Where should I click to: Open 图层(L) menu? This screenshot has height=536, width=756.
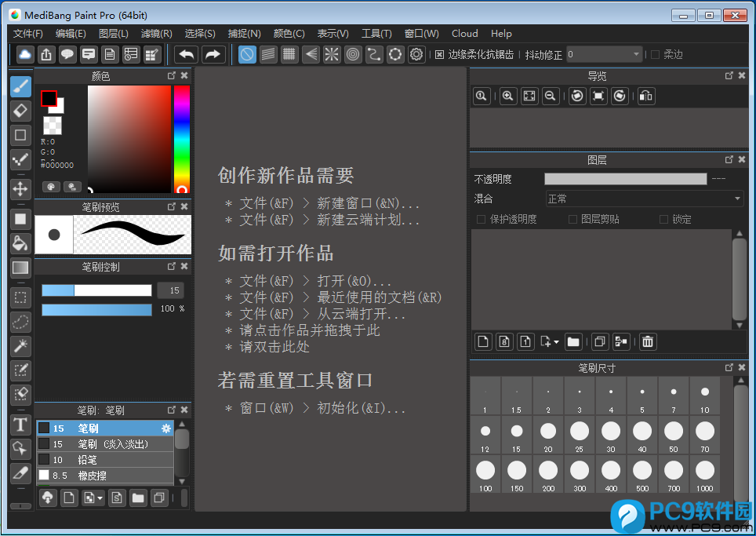[113, 34]
